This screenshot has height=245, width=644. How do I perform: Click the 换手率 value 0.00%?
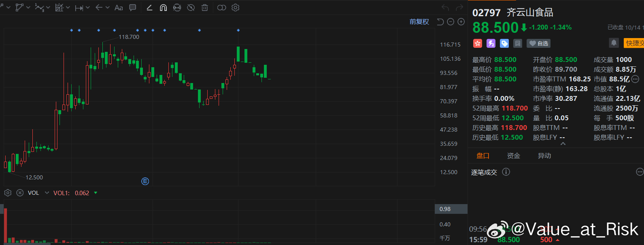(504, 98)
